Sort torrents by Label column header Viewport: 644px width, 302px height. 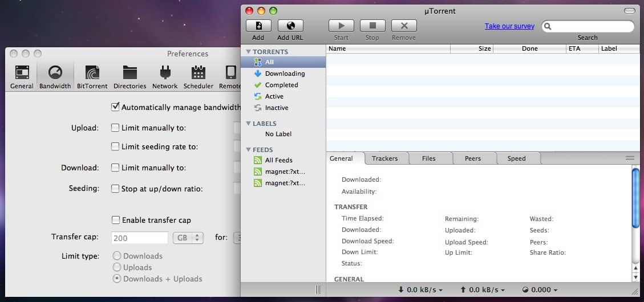click(619, 48)
